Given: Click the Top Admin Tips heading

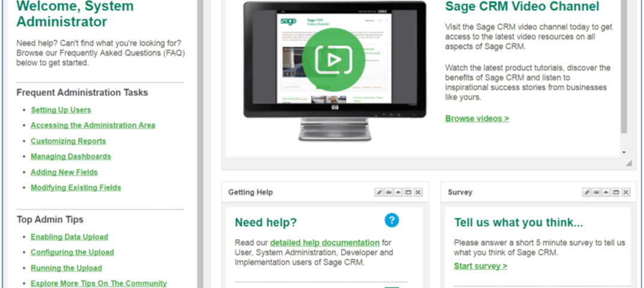Looking at the screenshot, I should pyautogui.click(x=50, y=220).
